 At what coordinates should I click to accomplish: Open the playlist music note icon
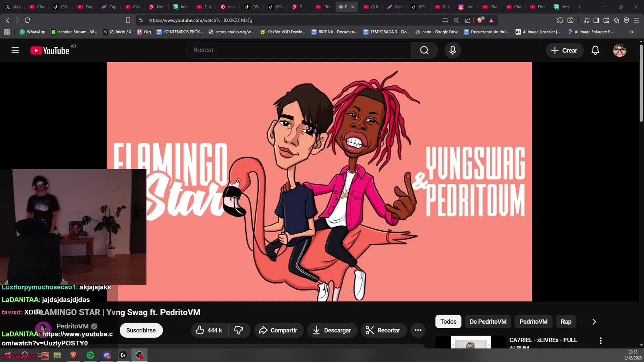click(x=586, y=20)
